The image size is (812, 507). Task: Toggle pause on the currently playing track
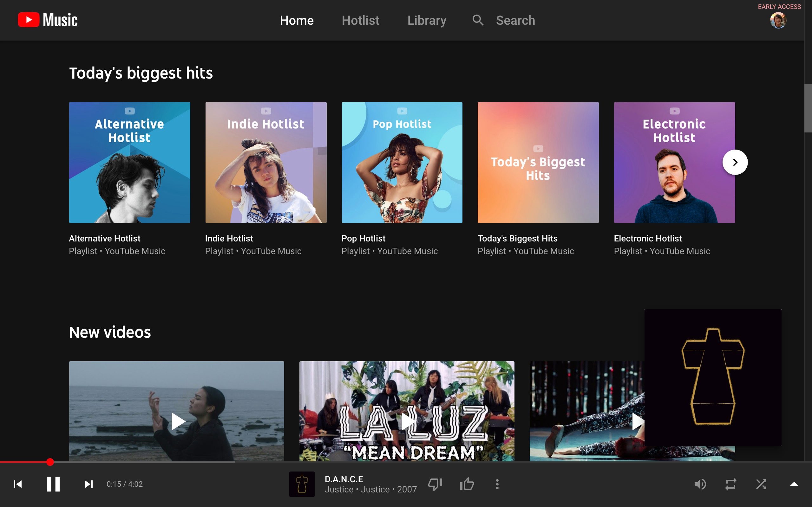53,484
